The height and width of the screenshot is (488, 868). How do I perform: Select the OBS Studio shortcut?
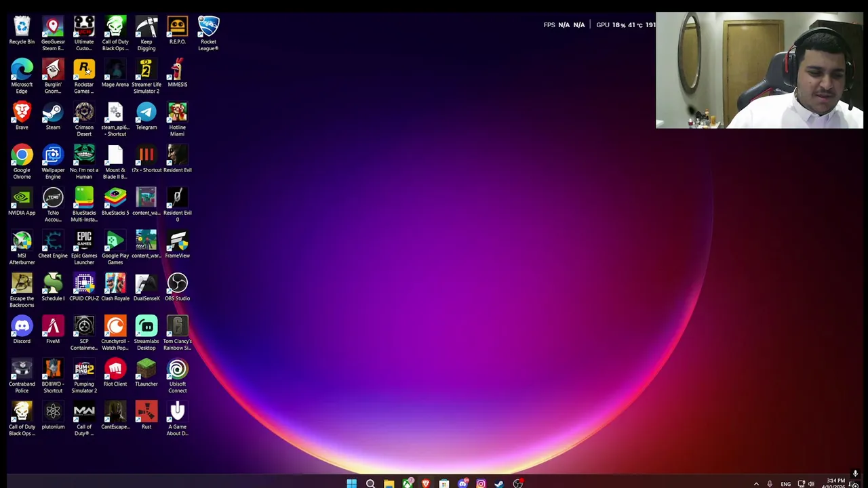point(177,287)
